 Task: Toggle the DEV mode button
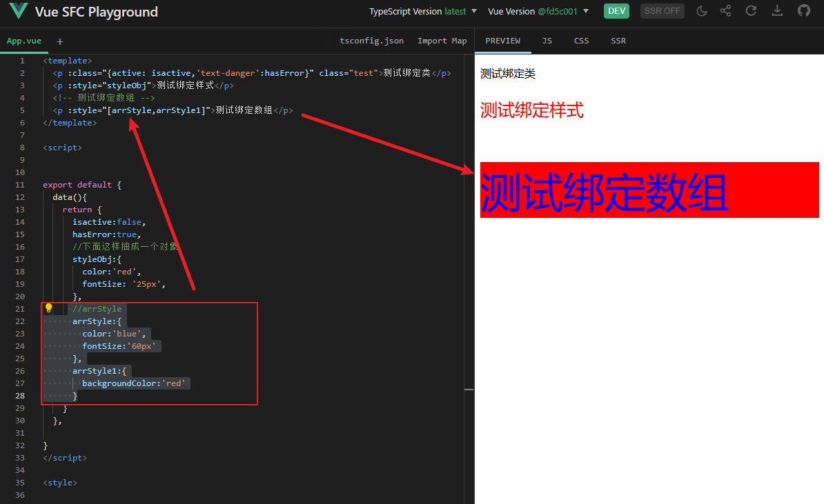click(x=616, y=11)
